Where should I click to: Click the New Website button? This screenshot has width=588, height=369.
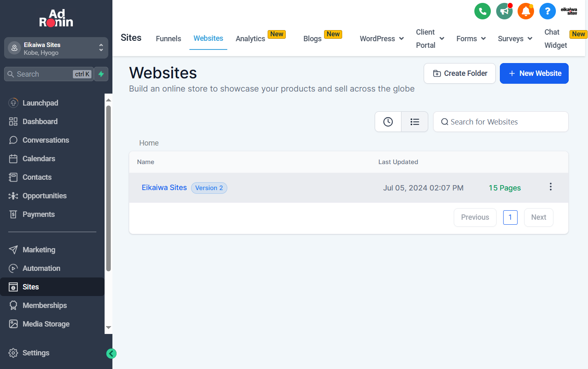(534, 73)
